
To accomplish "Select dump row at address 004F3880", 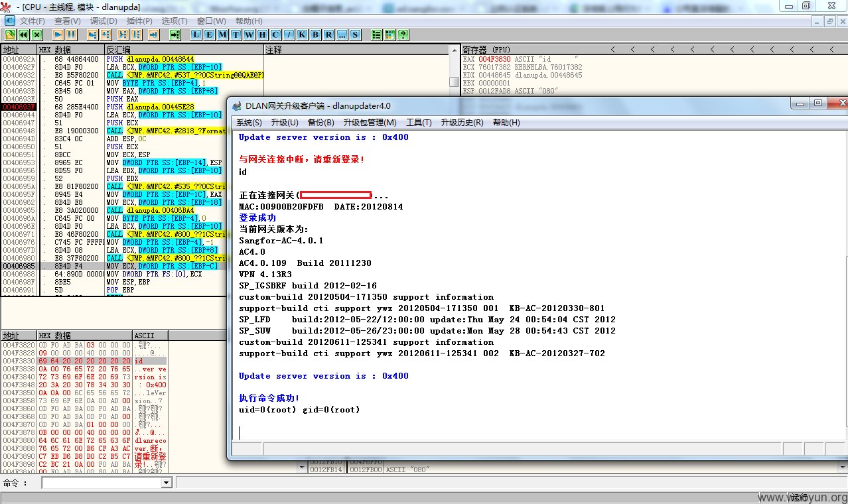I will pos(84,439).
